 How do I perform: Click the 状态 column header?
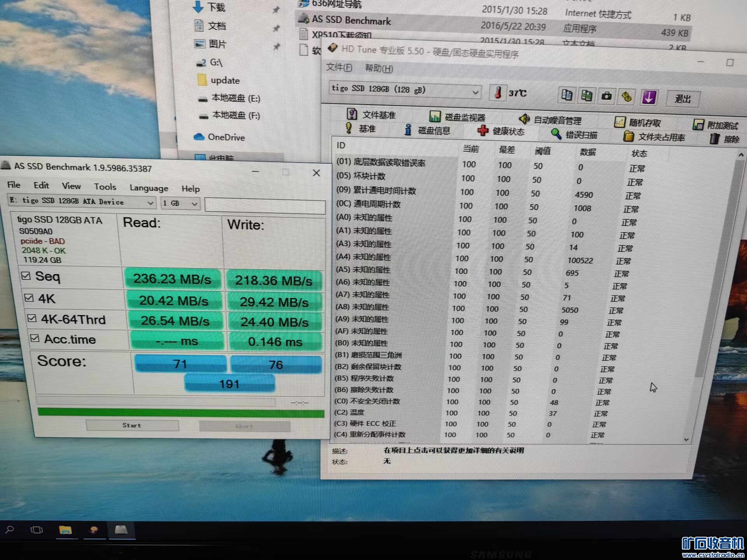click(x=639, y=154)
